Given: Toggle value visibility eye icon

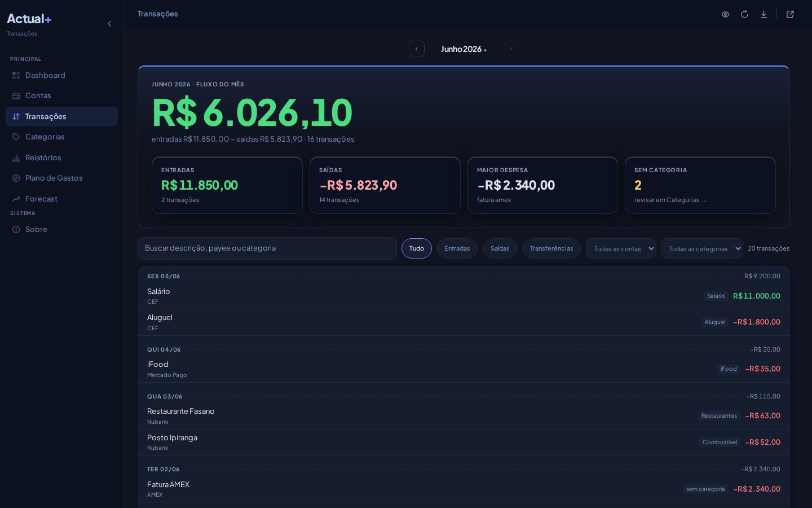Looking at the screenshot, I should pyautogui.click(x=725, y=14).
